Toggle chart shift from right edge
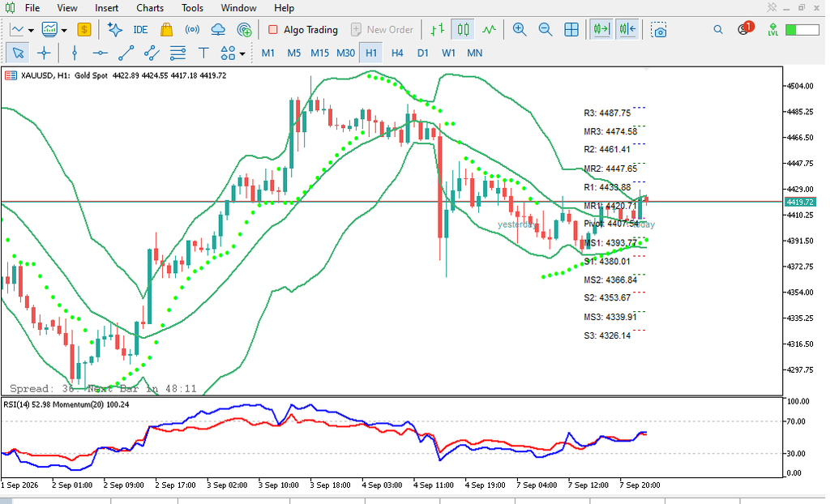 pos(627,30)
